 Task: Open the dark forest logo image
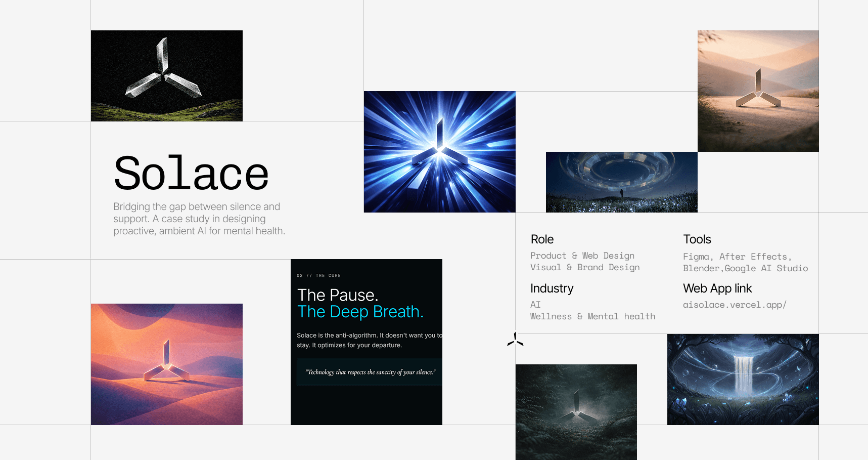pyautogui.click(x=576, y=412)
